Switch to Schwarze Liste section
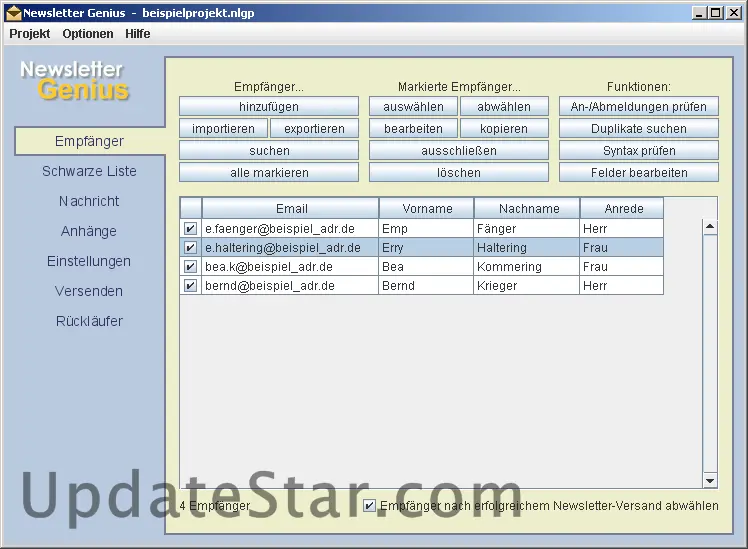This screenshot has height=549, width=748. pyautogui.click(x=89, y=171)
